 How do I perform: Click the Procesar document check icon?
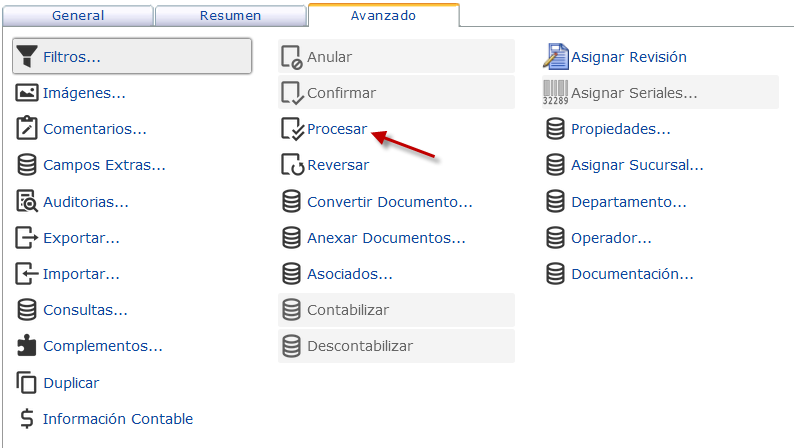point(291,129)
